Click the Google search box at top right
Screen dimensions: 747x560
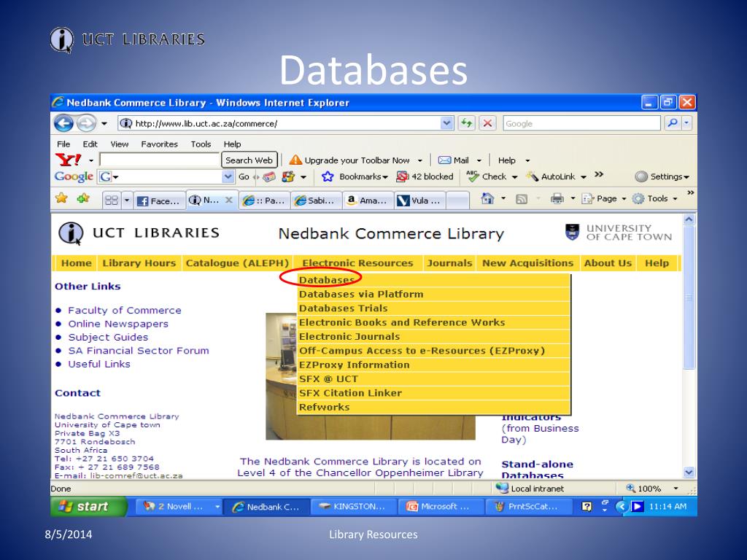click(x=581, y=123)
